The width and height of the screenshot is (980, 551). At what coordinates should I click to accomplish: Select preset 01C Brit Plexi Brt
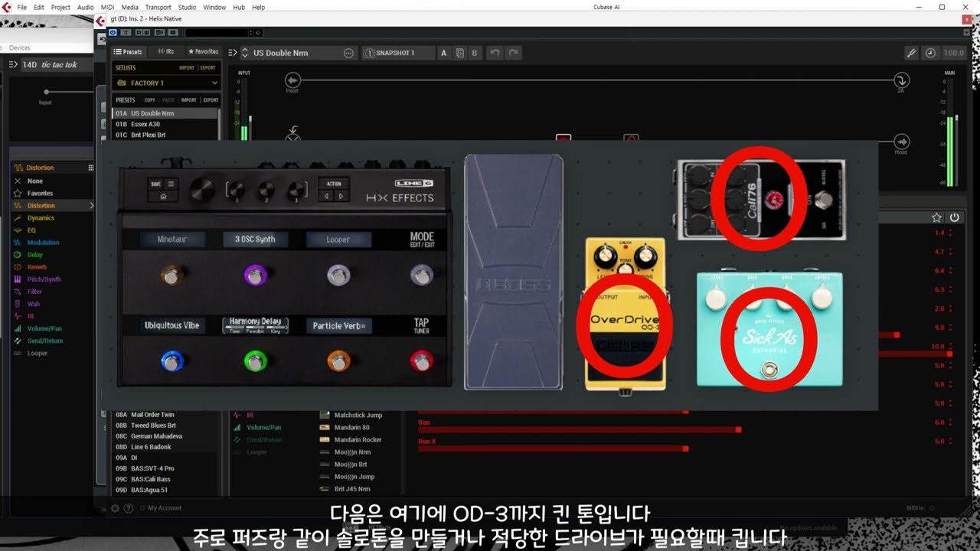click(x=165, y=135)
